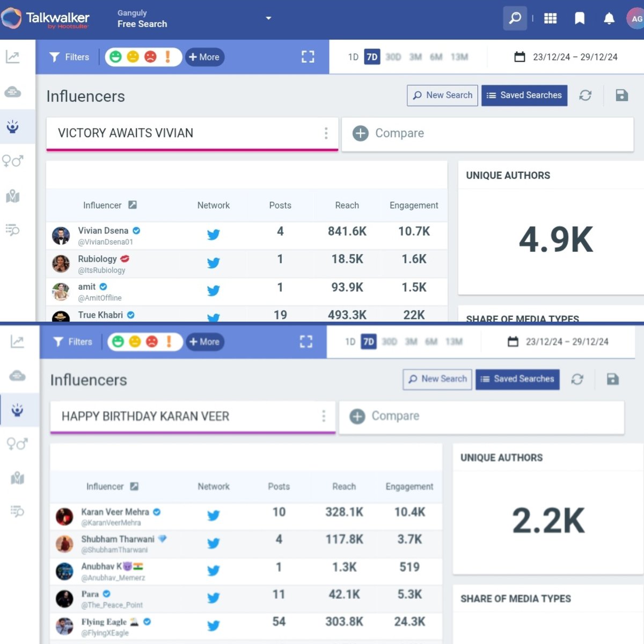Screen dimensions: 644x644
Task: Select 7D time range in top panel
Action: [x=372, y=57]
